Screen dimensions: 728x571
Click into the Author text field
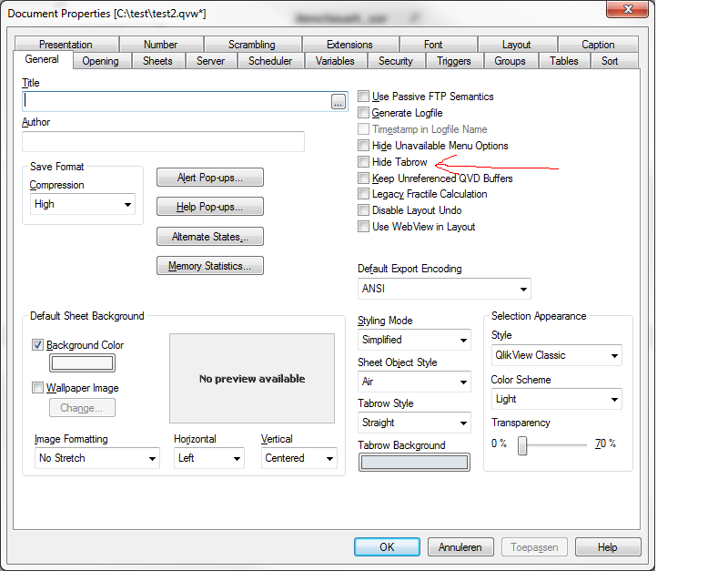tap(163, 142)
